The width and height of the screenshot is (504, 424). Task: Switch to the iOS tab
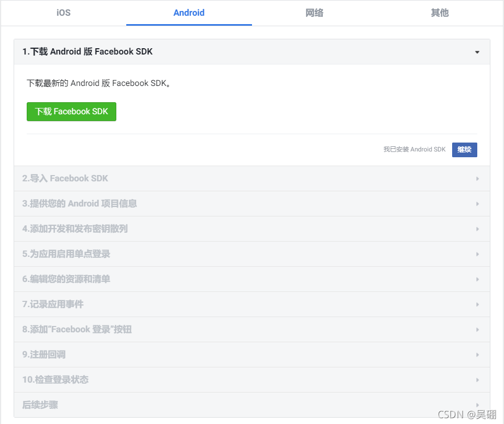point(63,13)
